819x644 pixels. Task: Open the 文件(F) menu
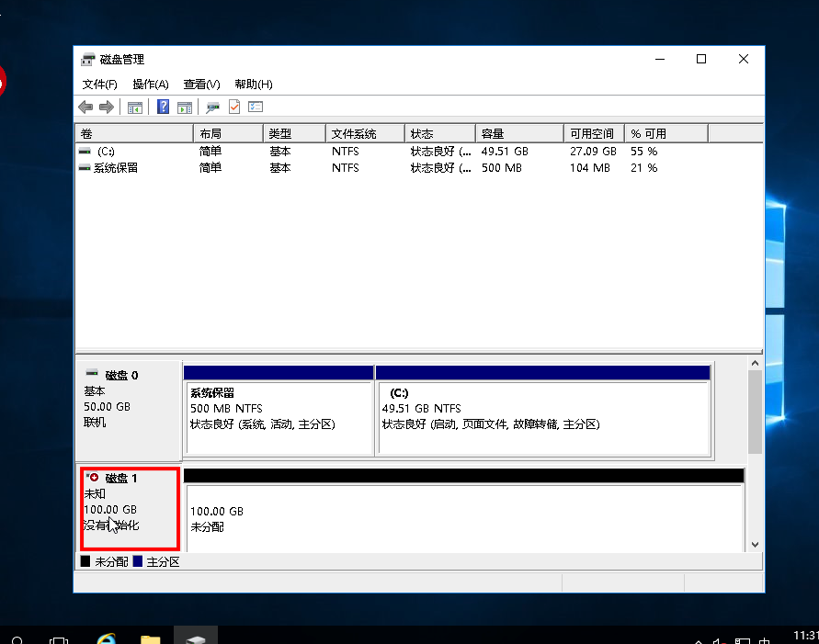(x=99, y=85)
